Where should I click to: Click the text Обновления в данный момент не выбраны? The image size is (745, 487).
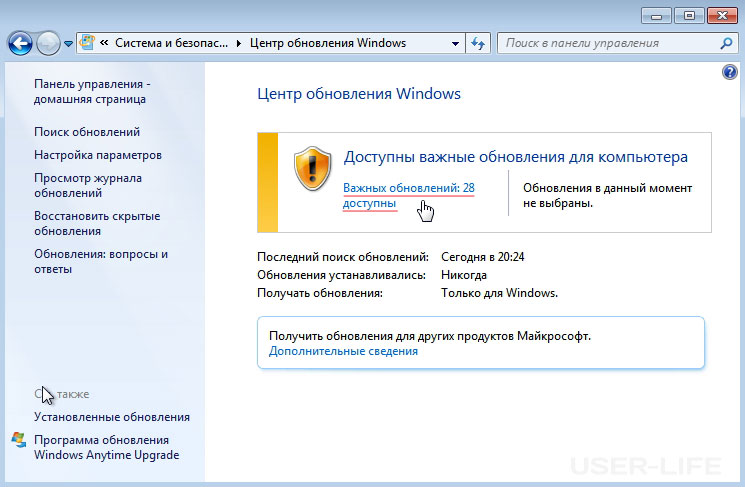coord(607,195)
